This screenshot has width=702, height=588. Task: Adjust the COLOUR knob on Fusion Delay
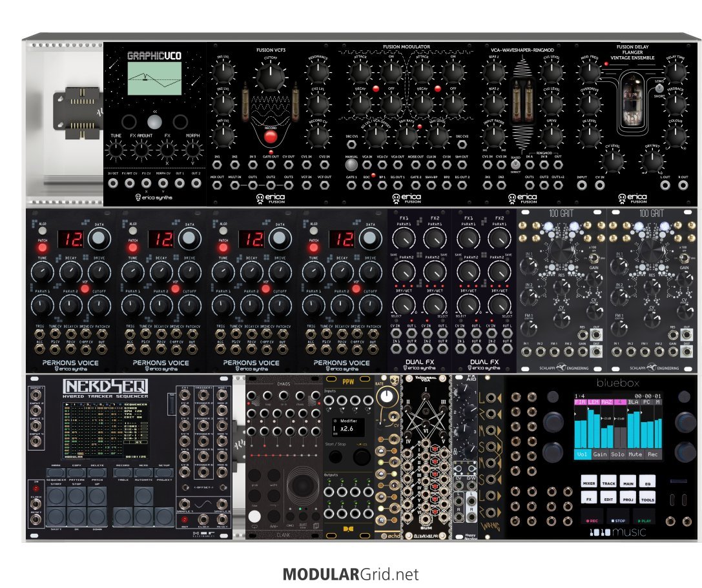(x=675, y=136)
